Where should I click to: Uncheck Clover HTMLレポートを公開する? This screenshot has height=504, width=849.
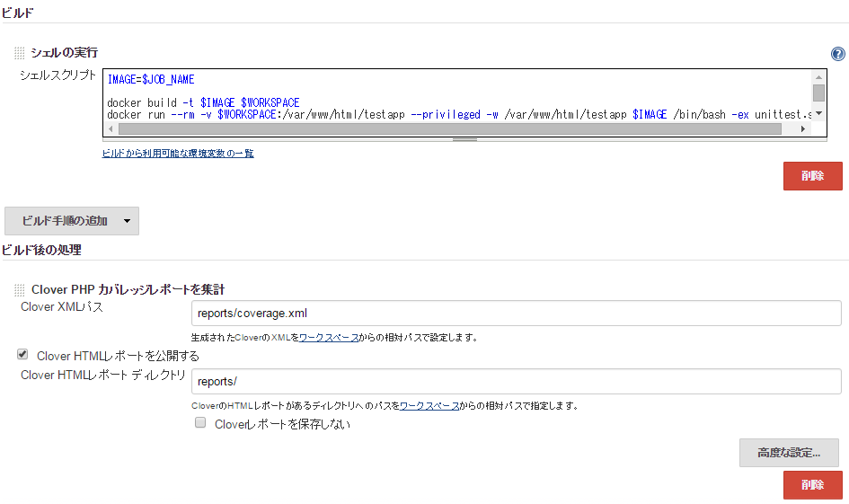pyautogui.click(x=22, y=355)
